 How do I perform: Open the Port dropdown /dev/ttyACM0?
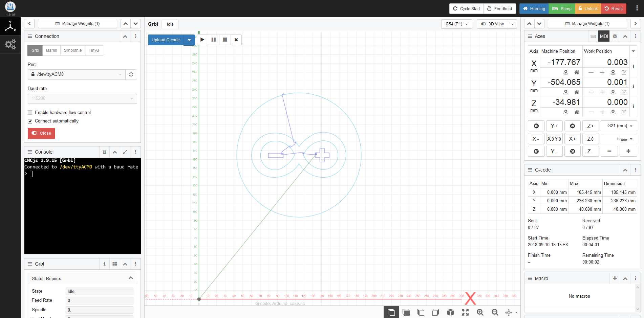coord(77,74)
